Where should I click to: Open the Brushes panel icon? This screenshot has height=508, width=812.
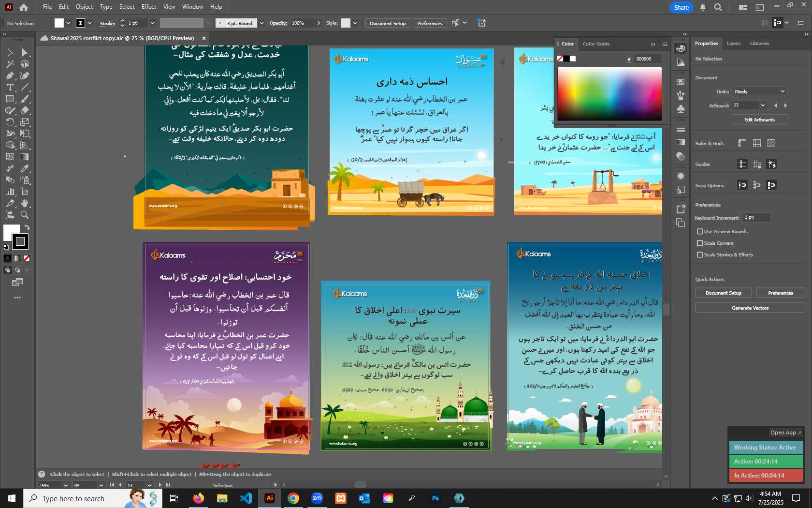(681, 95)
